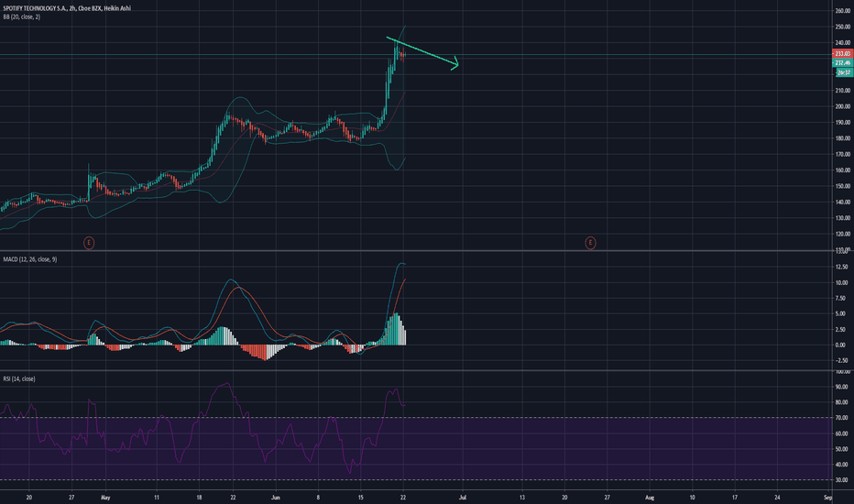
Task: Click the 150.00 price axis label
Action: 843,186
